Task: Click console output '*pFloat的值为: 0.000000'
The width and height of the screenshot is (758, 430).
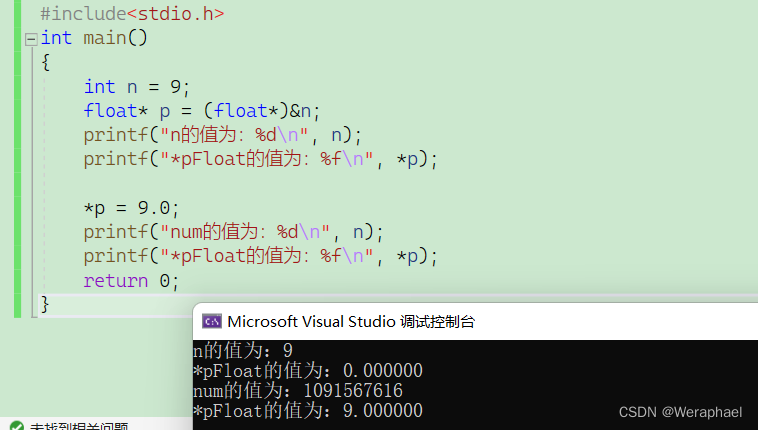Action: click(x=308, y=371)
